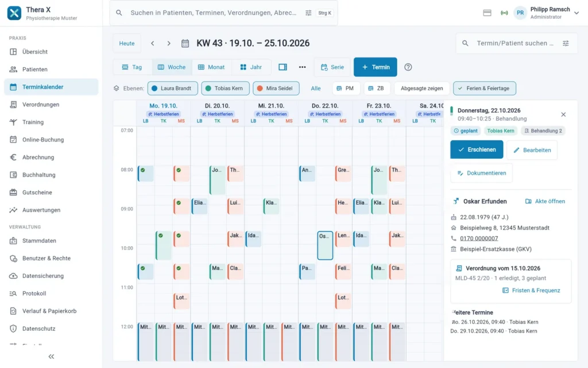
Task: Open Datensicherung in the sidebar
Action: [x=51, y=276]
